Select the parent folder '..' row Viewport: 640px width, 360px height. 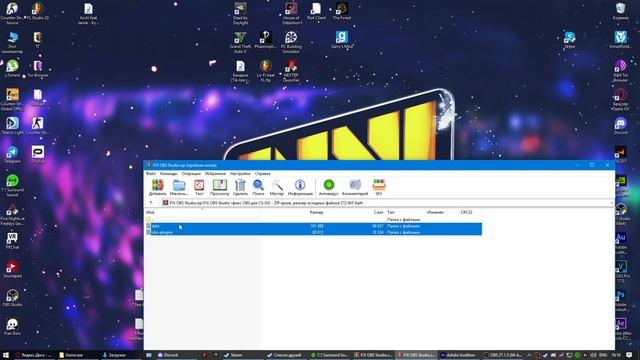[x=313, y=219]
